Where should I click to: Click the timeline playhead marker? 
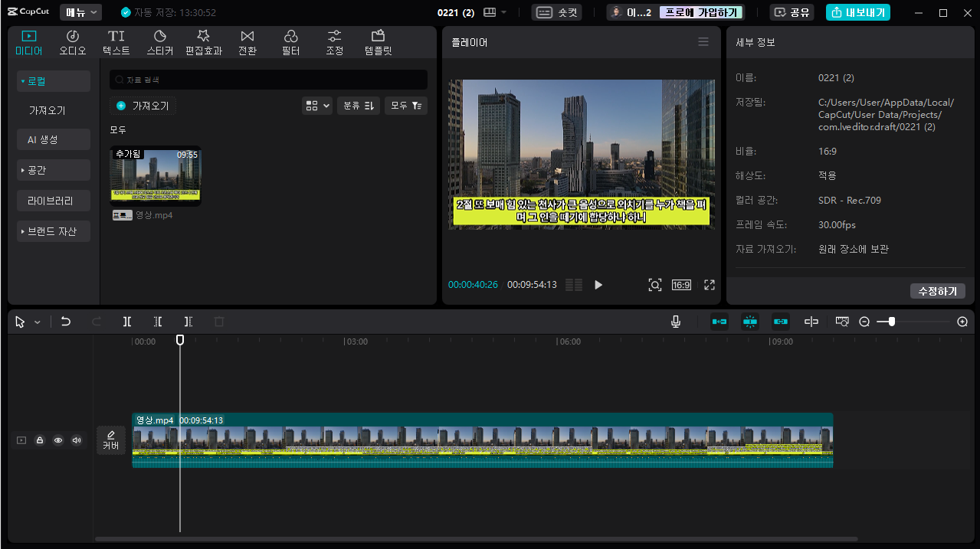180,339
